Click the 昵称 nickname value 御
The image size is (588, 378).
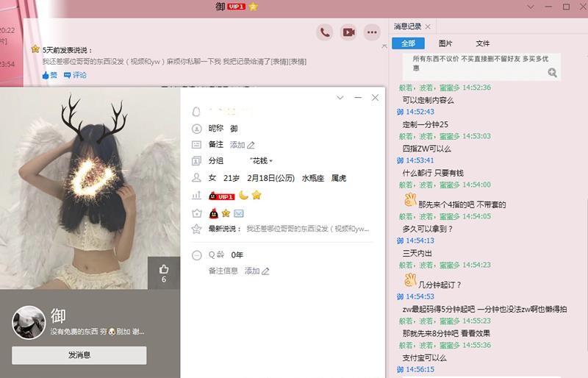(x=234, y=129)
